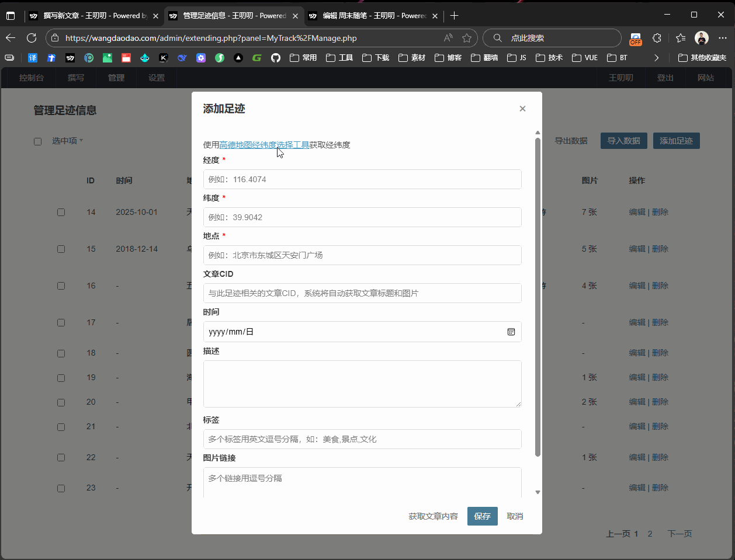This screenshot has width=735, height=560.
Task: Open the date picker calendar icon
Action: (511, 332)
